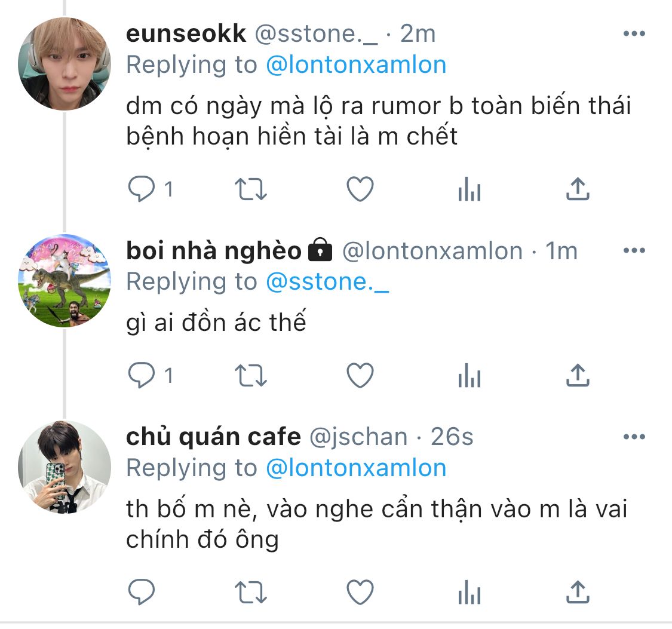Retweet eunseokk's tweet
This screenshot has width=672, height=629.
click(251, 190)
